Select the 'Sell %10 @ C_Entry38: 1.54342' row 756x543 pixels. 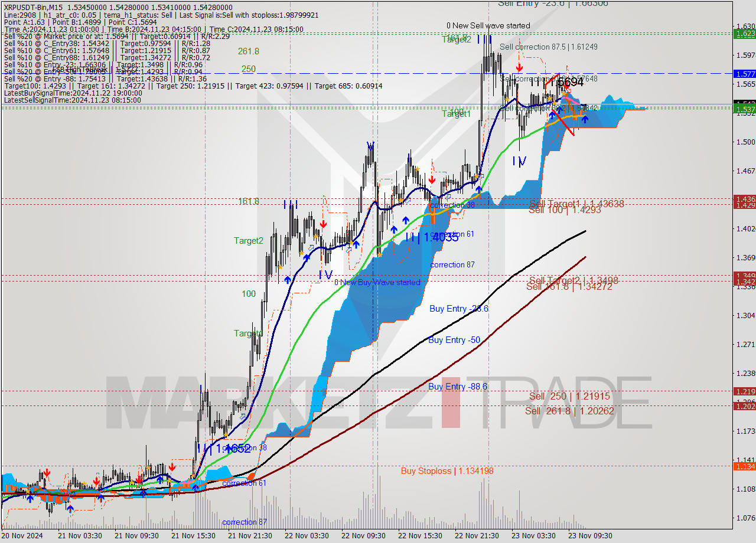[x=106, y=43]
